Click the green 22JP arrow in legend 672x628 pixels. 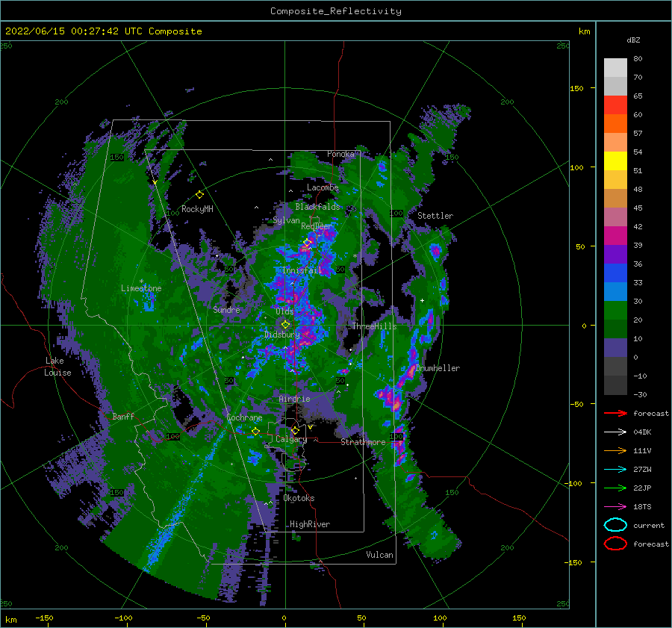click(615, 488)
